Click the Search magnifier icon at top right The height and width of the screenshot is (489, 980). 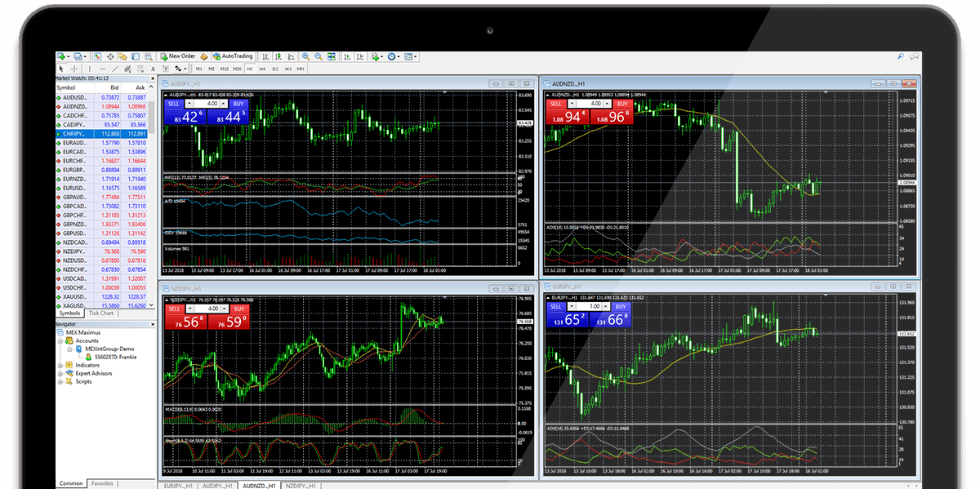click(901, 56)
